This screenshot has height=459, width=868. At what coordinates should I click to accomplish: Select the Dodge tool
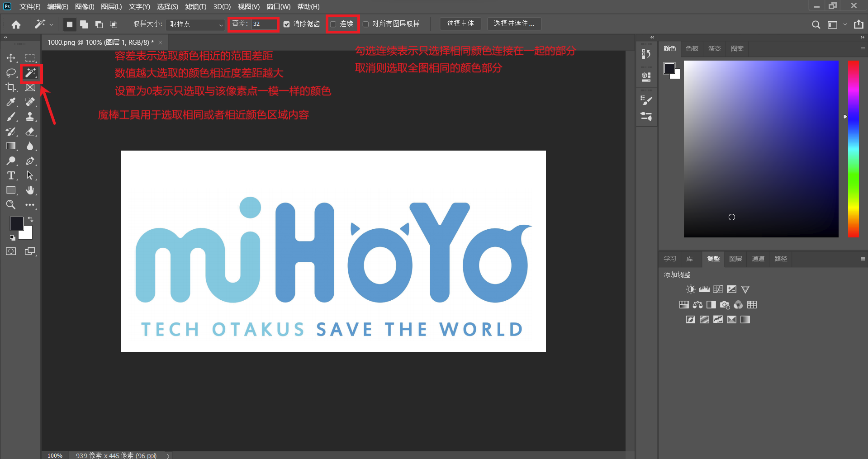[x=11, y=161]
